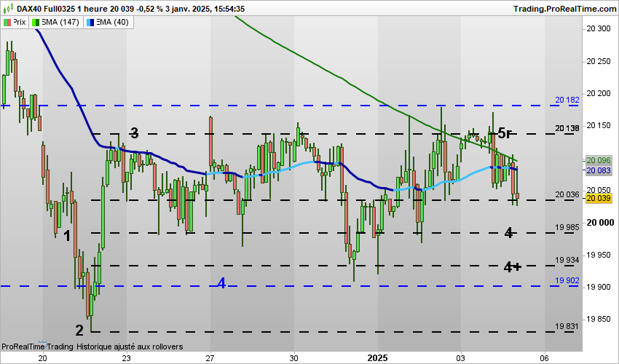Click the green 20 096 SMA price tag

pos(598,160)
